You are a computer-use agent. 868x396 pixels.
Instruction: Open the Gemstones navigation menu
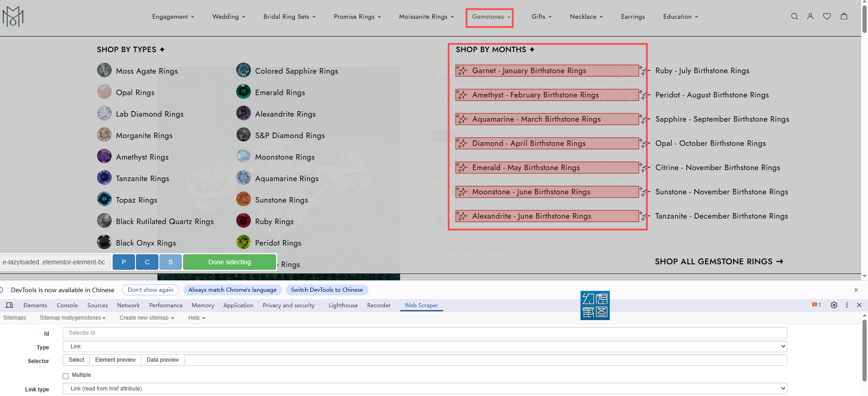pyautogui.click(x=489, y=17)
